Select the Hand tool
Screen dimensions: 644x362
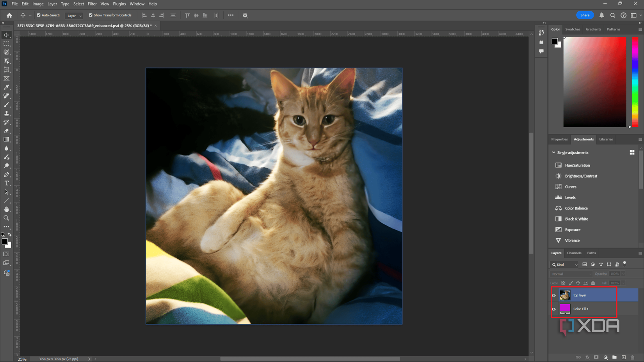point(7,209)
